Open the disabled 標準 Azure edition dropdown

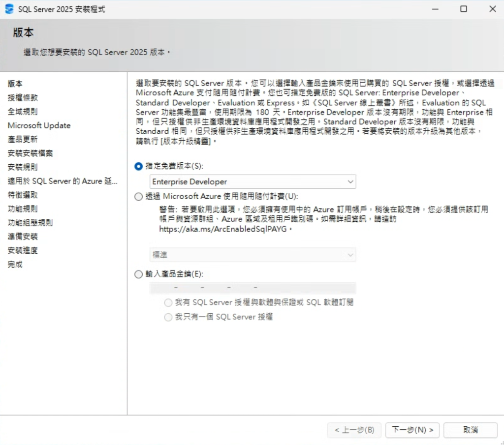click(x=252, y=255)
